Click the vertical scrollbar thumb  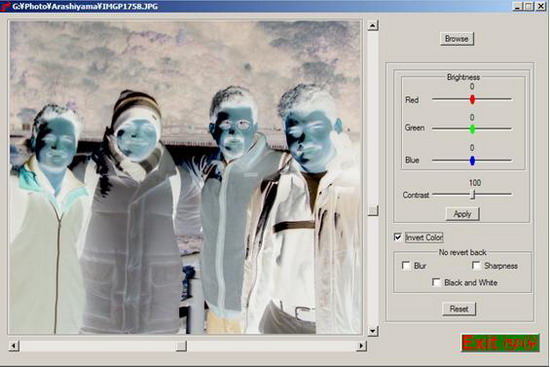pyautogui.click(x=373, y=210)
